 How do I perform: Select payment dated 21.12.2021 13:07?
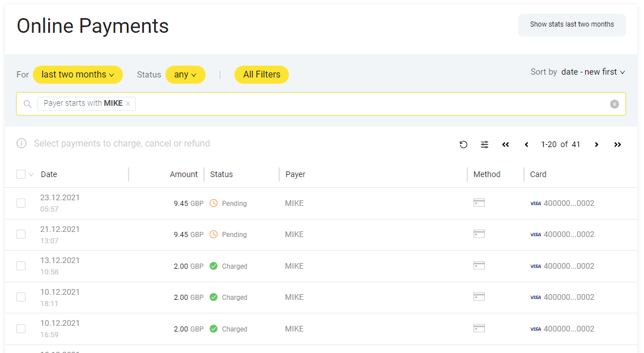click(x=21, y=234)
